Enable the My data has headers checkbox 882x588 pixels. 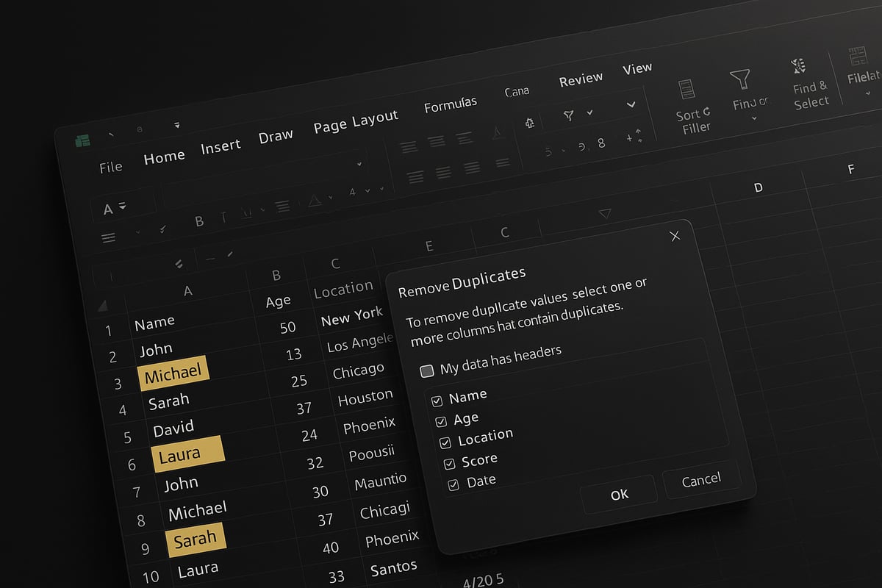coord(426,371)
